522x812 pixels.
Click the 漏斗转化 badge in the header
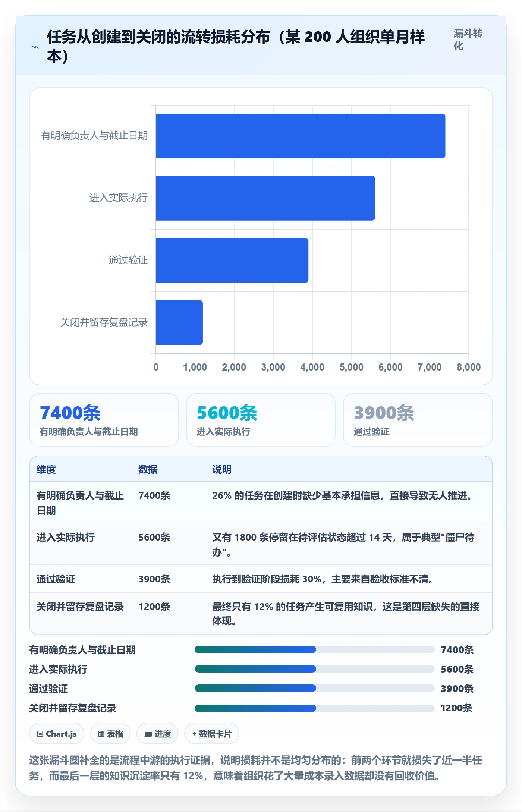468,40
